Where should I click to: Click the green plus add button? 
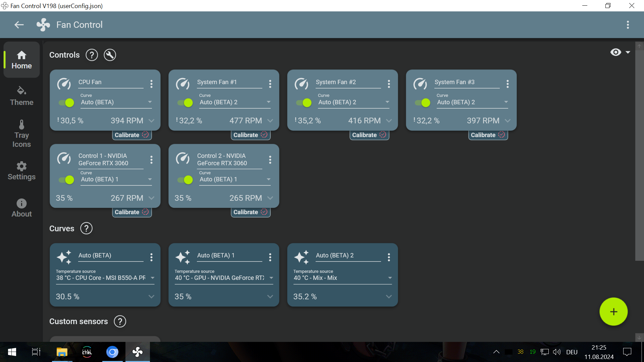(613, 312)
